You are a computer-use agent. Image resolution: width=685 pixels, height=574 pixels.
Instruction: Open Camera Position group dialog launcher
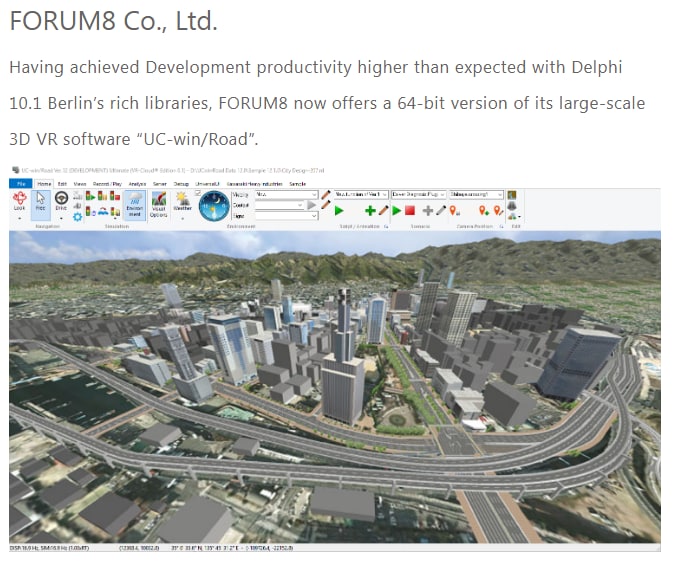click(502, 226)
